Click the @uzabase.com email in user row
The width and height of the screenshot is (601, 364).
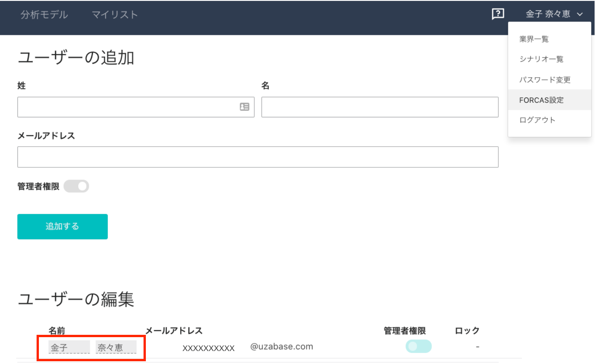click(x=282, y=346)
